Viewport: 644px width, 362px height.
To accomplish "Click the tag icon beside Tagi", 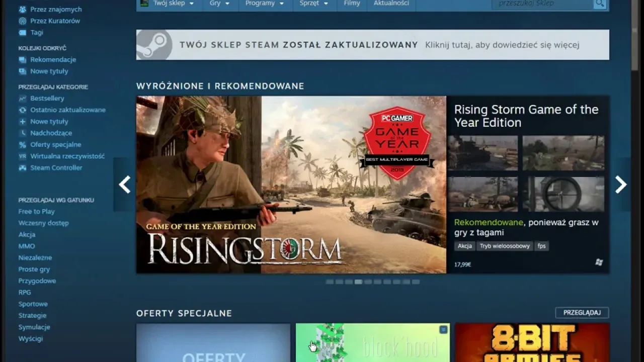I will click(22, 33).
